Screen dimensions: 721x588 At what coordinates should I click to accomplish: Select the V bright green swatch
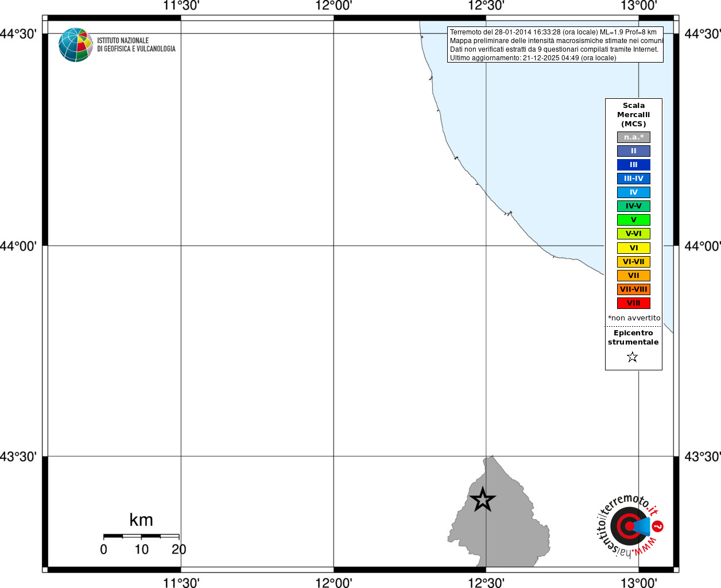(634, 220)
